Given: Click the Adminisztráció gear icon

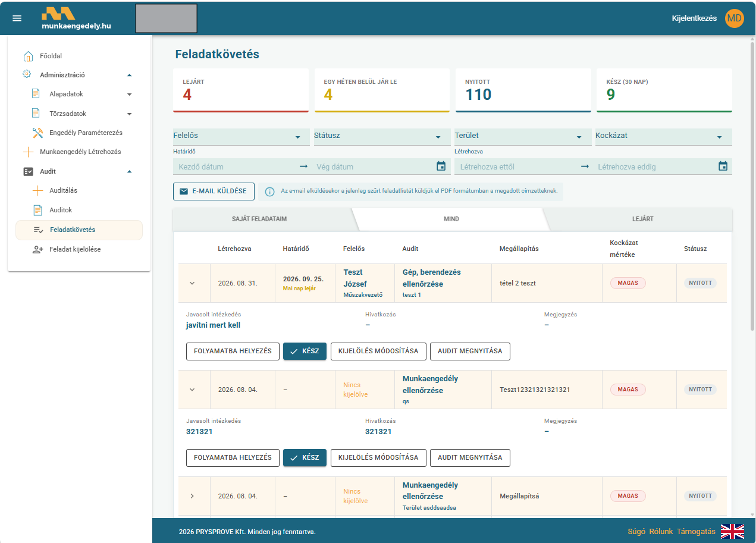Looking at the screenshot, I should tap(27, 75).
